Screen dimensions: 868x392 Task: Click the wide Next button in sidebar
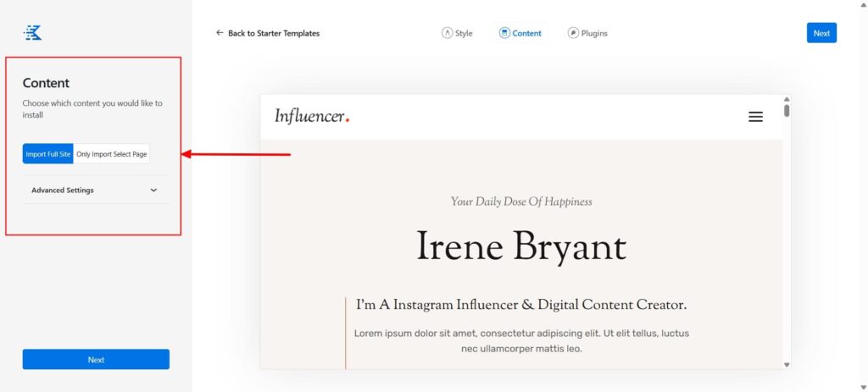pyautogui.click(x=96, y=359)
